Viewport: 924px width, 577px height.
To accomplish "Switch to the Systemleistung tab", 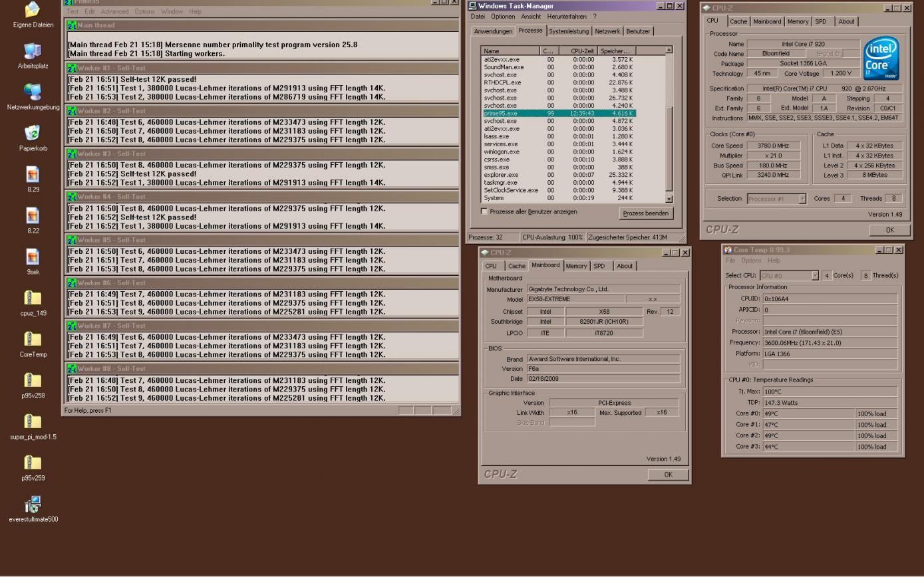I will point(569,31).
